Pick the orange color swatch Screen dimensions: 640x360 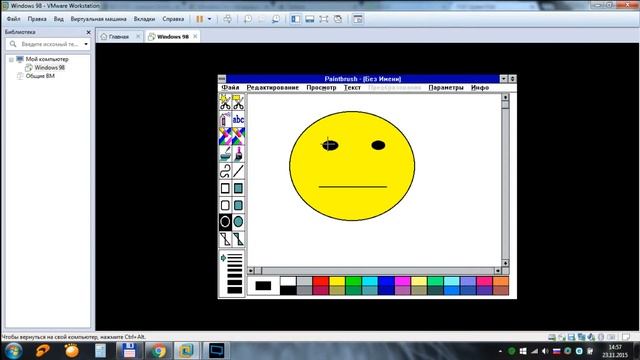click(500, 281)
